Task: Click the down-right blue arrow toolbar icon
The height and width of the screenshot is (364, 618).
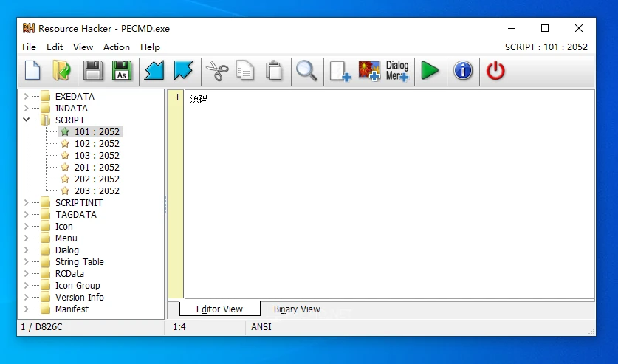Action: (x=183, y=71)
